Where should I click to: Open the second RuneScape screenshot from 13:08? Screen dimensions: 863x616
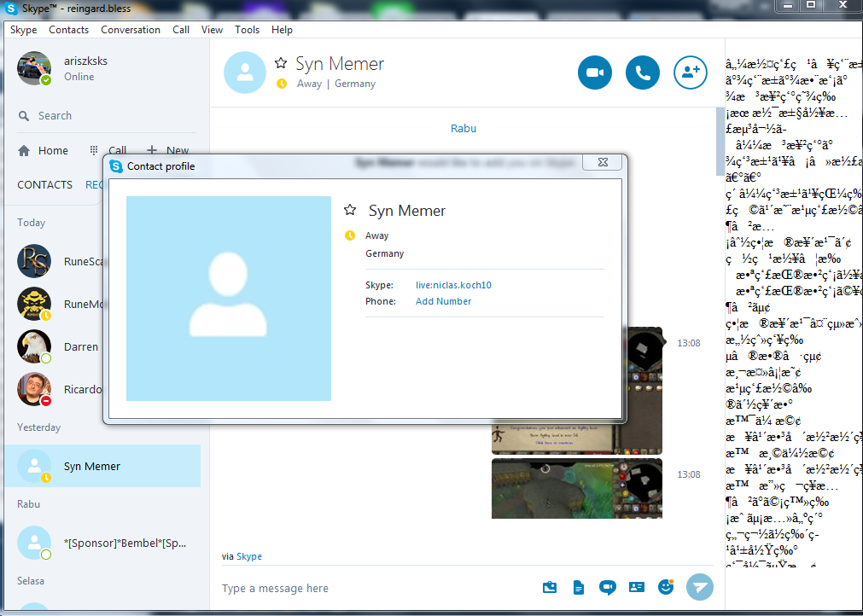tap(577, 488)
